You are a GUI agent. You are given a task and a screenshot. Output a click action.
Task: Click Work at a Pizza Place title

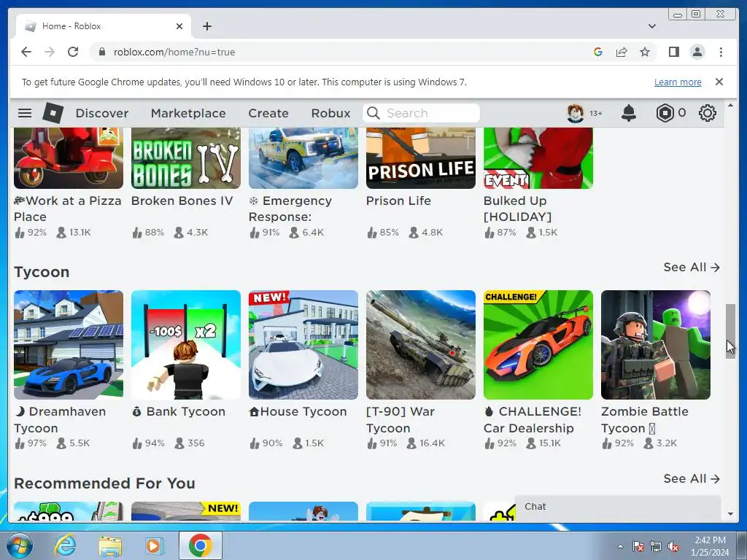tap(68, 209)
